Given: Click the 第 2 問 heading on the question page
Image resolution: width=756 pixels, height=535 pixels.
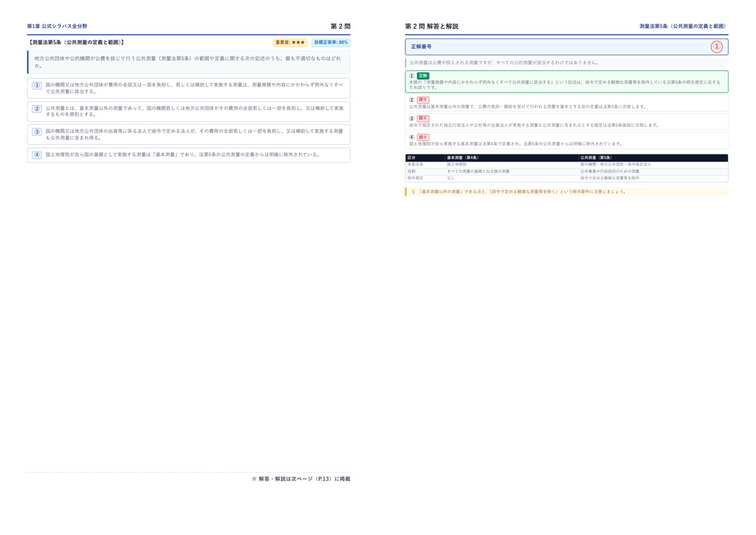Looking at the screenshot, I should (340, 26).
